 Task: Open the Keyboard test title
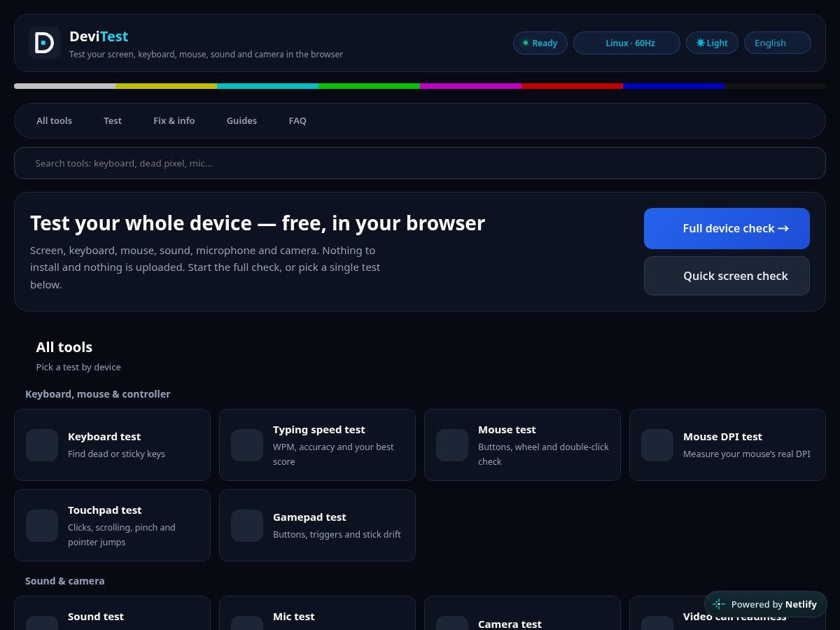click(104, 437)
